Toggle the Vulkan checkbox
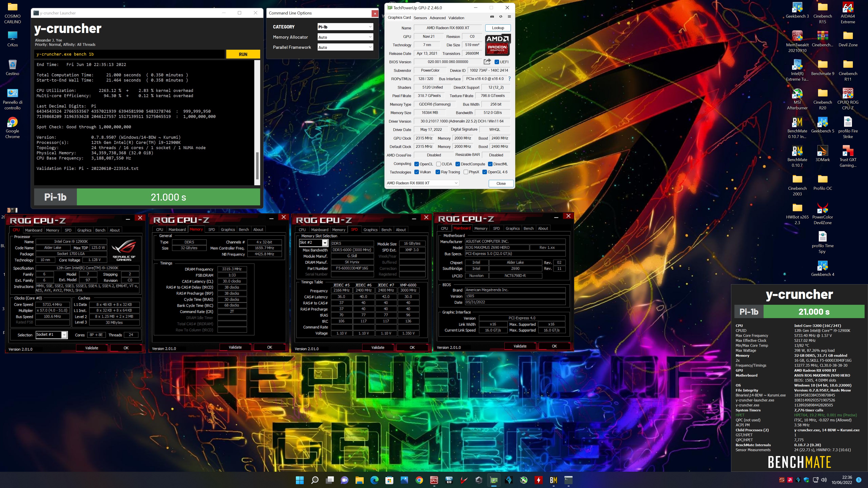This screenshot has width=868, height=488. [x=416, y=172]
